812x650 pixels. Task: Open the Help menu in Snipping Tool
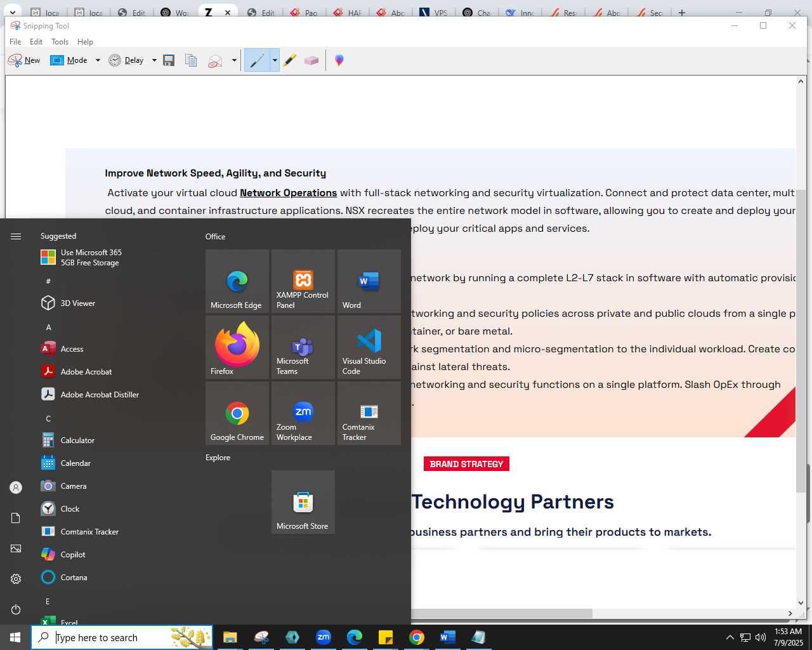pos(85,42)
